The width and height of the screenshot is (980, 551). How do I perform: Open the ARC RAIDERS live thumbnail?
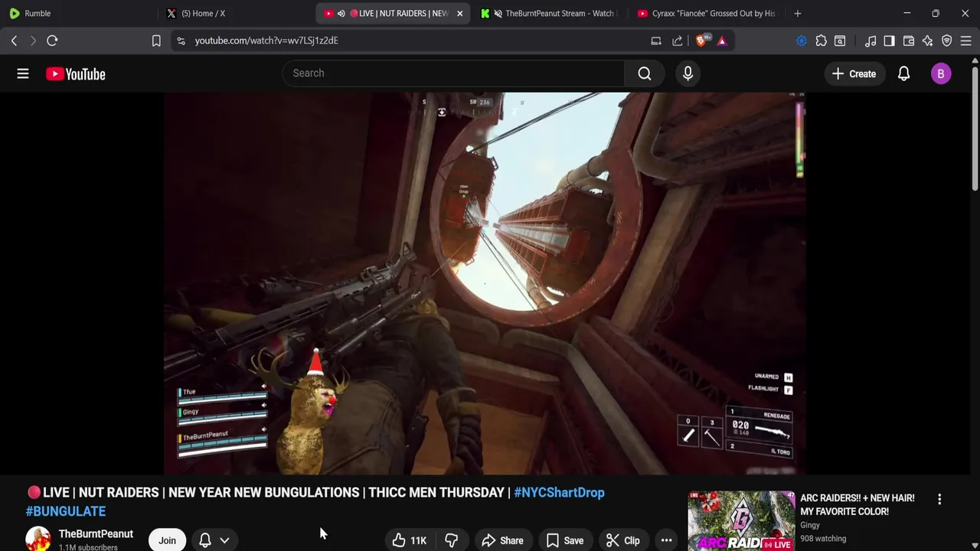741,520
